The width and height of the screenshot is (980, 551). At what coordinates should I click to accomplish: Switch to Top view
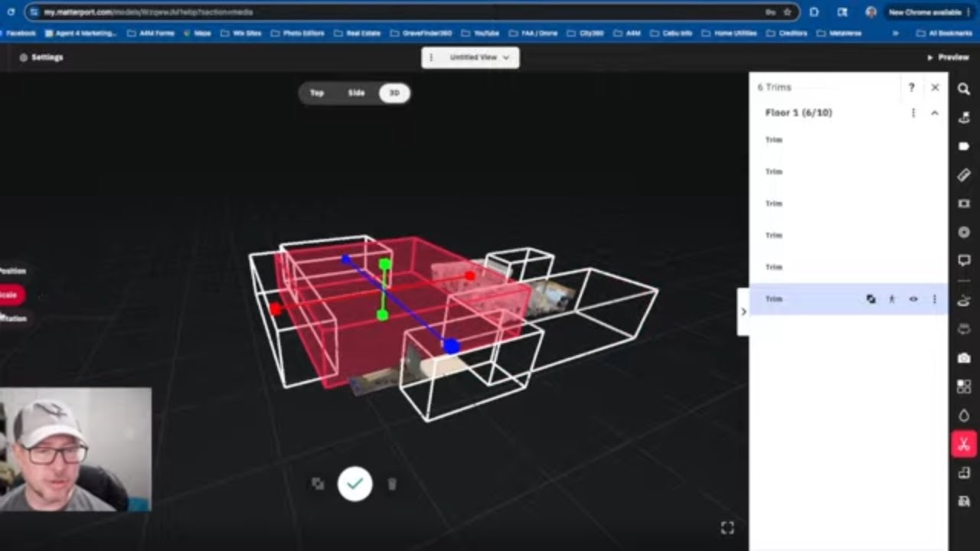pyautogui.click(x=317, y=93)
